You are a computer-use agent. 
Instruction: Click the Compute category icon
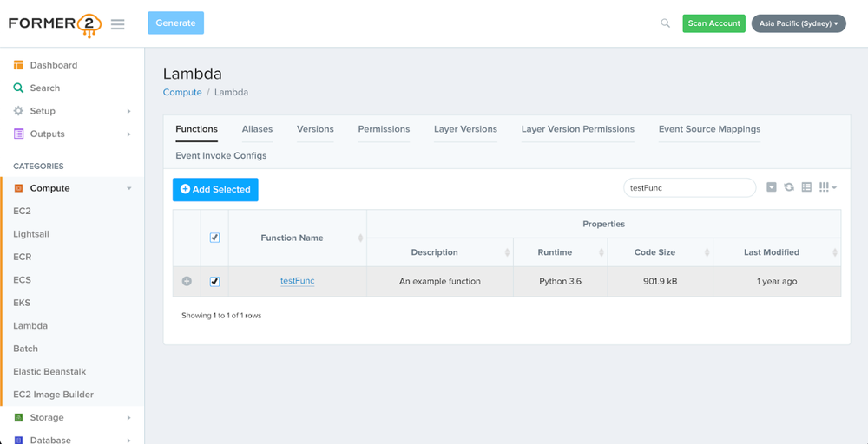[18, 188]
